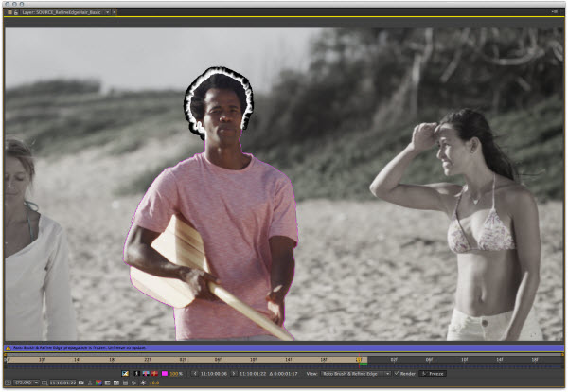Click the 100% overlay opacity value
This screenshot has width=568, height=392.
point(174,373)
